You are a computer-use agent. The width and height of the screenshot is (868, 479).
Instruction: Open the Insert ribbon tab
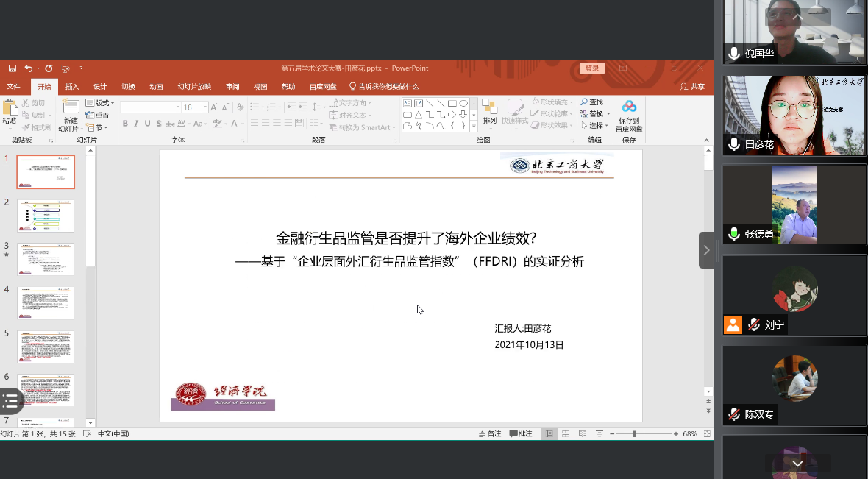[x=72, y=87]
